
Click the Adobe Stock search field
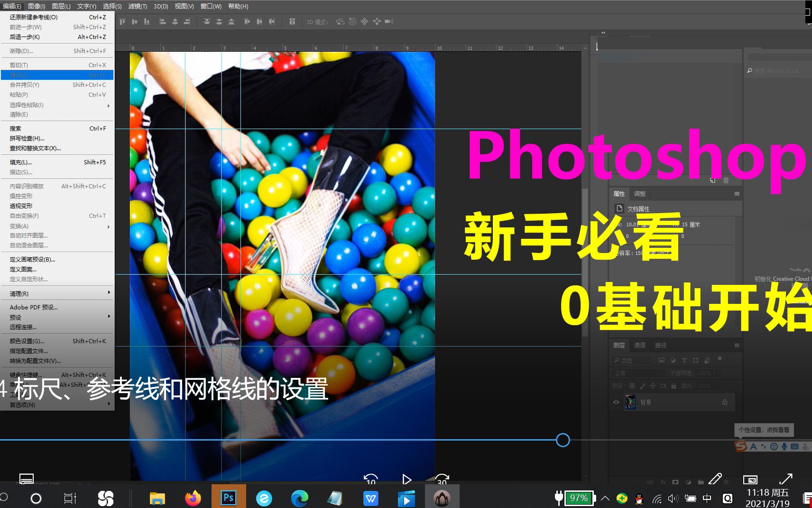tap(779, 71)
